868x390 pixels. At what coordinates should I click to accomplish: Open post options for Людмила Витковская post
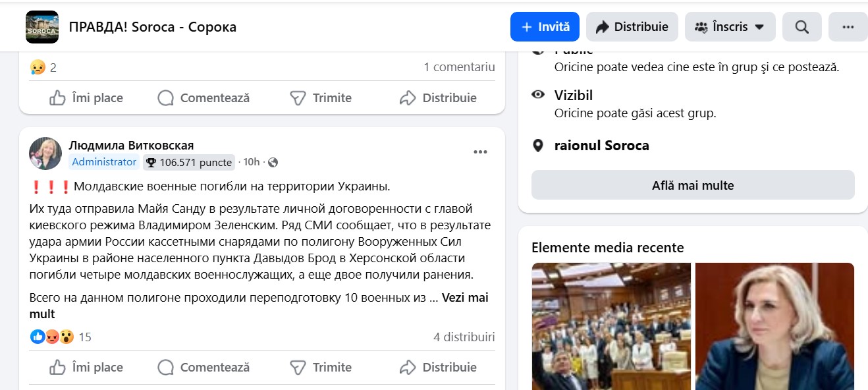tap(480, 152)
